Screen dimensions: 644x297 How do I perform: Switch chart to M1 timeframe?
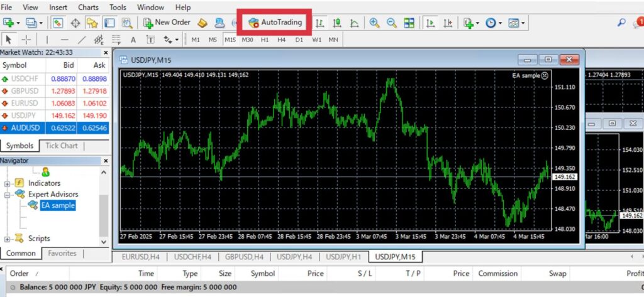[196, 40]
